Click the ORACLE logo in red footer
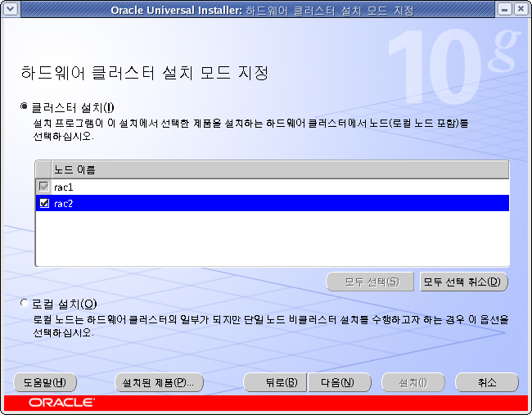 61,403
